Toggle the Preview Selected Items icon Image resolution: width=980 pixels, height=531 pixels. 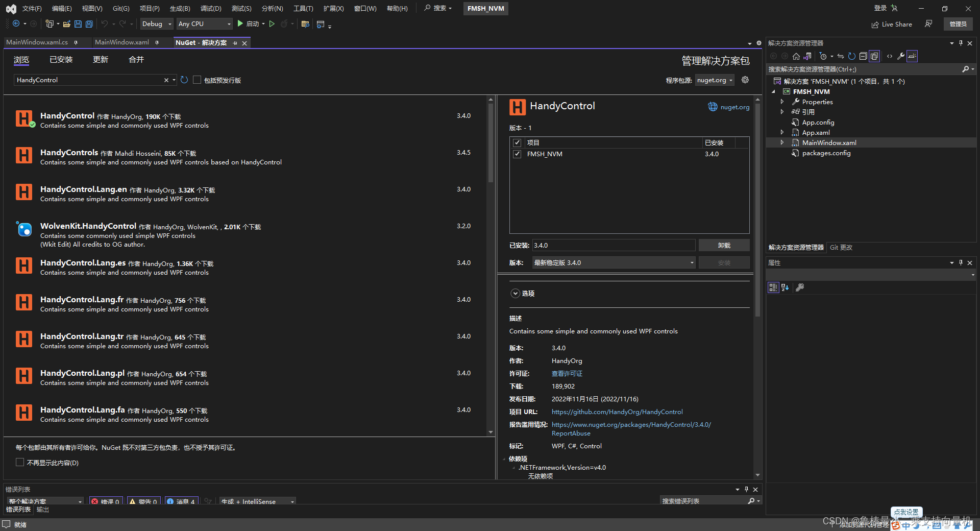[x=912, y=56]
